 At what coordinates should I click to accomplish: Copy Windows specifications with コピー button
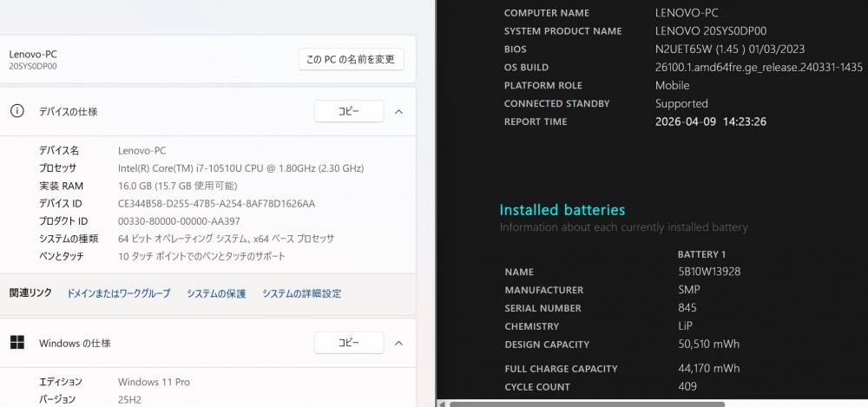(x=348, y=343)
